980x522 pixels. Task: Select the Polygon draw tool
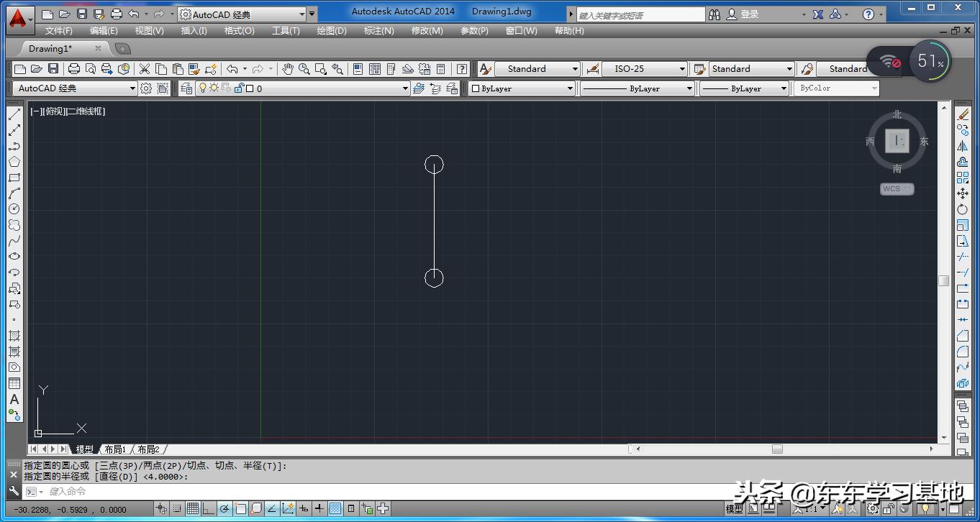[14, 162]
